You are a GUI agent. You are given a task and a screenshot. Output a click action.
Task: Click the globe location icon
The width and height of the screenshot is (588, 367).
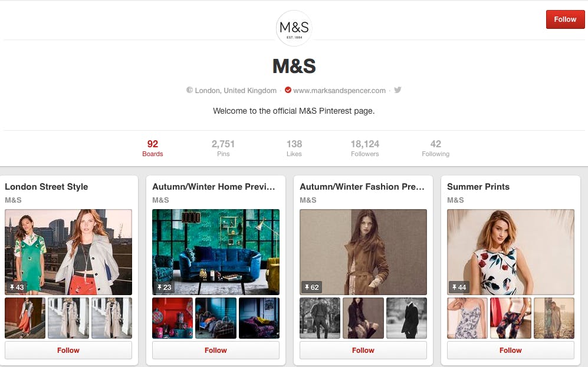(190, 90)
